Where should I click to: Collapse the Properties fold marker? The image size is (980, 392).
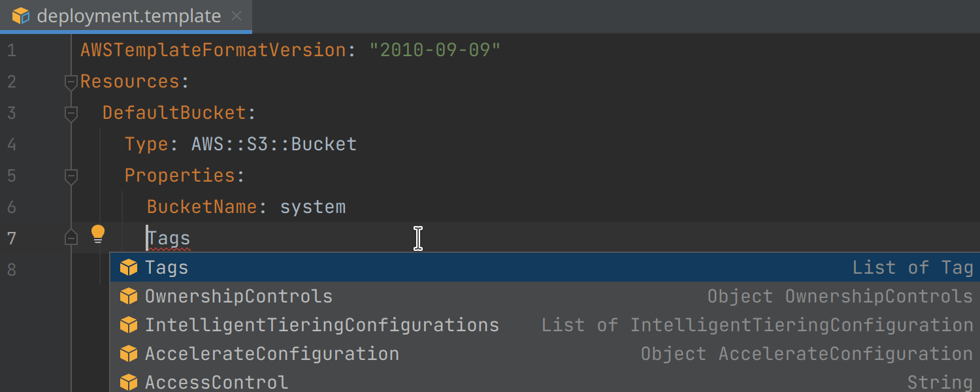pos(71,176)
